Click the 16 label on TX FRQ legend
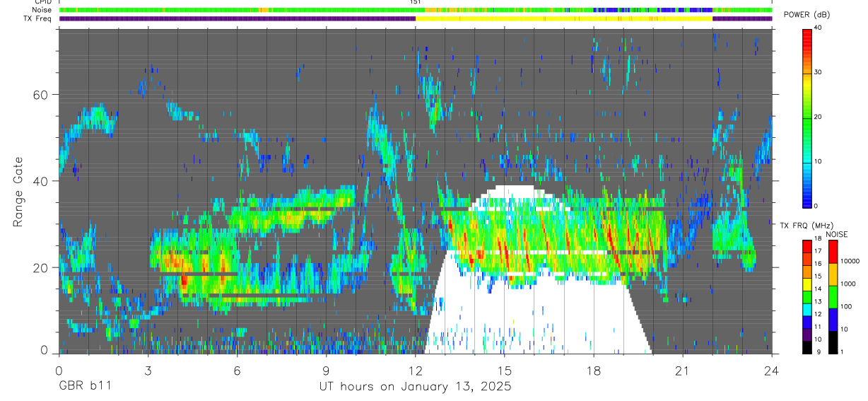Image resolution: width=868 pixels, height=401 pixels. (x=819, y=264)
